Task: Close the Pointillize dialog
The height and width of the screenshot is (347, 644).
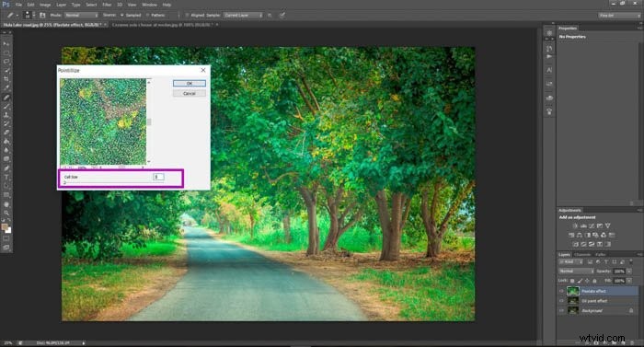Action: pos(203,70)
